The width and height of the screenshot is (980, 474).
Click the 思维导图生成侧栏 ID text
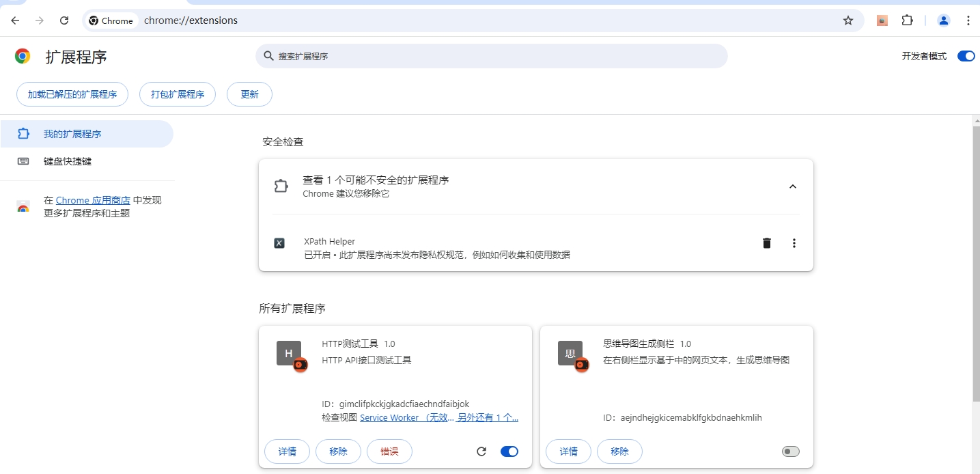tap(682, 417)
